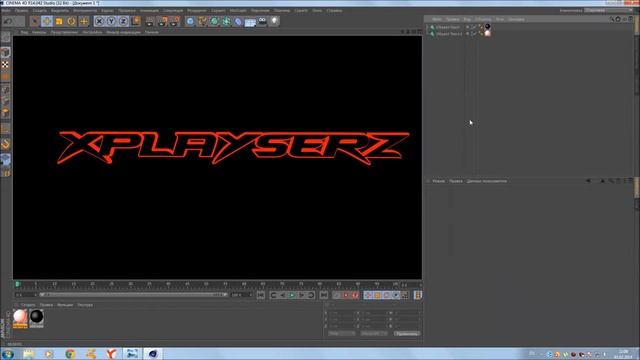Toggle visibility dots of the first object
640x360 pixels.
click(x=468, y=27)
